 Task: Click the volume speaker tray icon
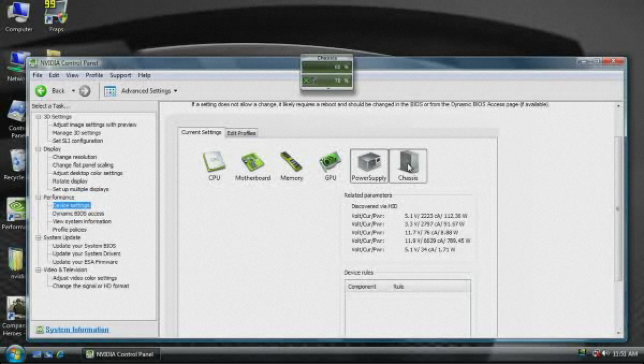pos(606,353)
